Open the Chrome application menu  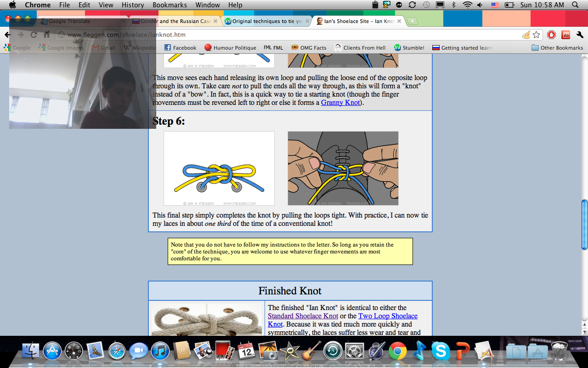pyautogui.click(x=38, y=5)
